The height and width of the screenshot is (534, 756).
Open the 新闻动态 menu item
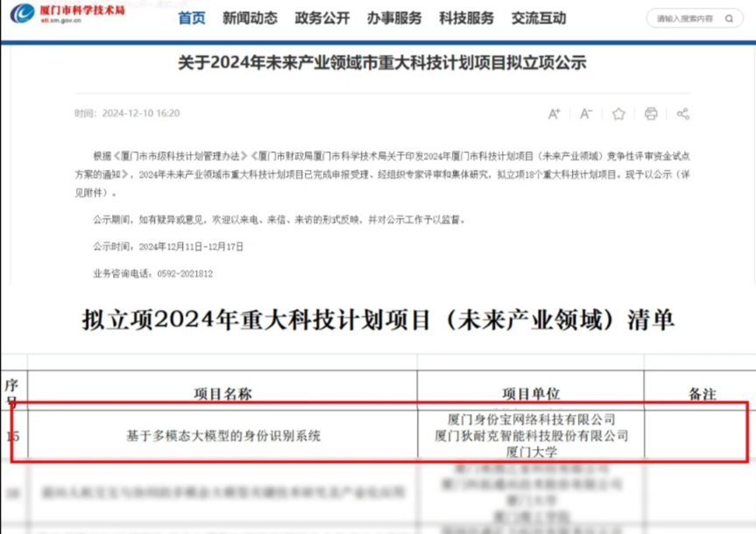pos(250,18)
